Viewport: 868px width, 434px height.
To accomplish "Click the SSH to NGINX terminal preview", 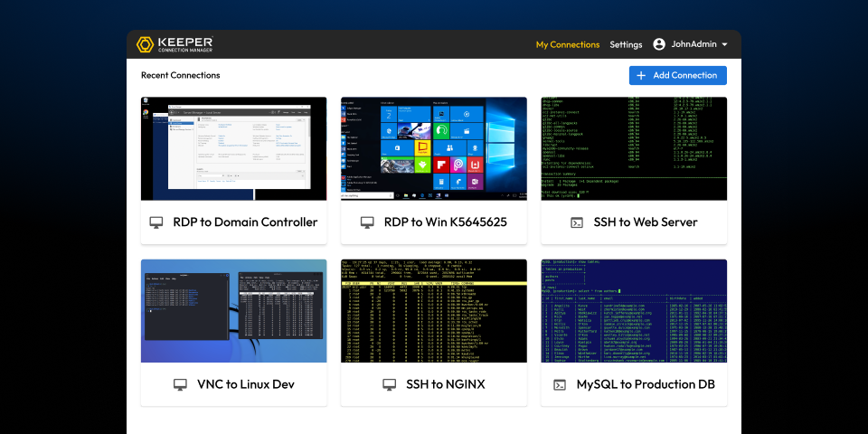I will (433, 311).
